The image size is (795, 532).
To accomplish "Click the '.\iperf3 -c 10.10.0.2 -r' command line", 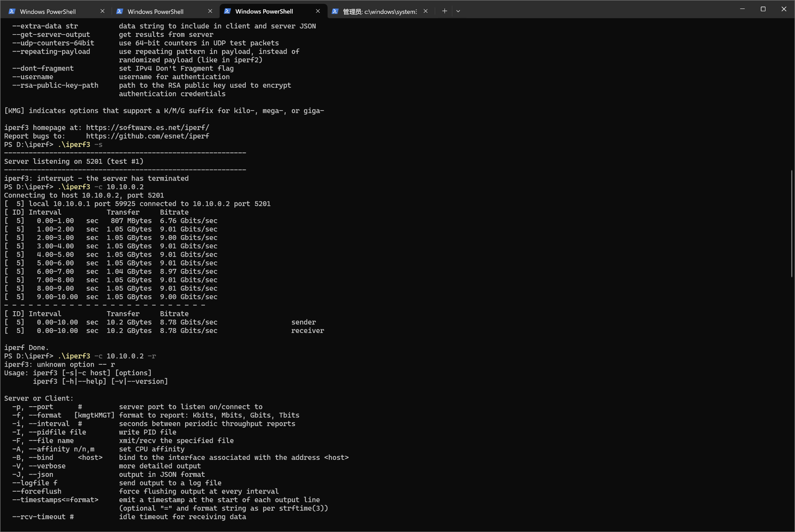I will (x=107, y=356).
